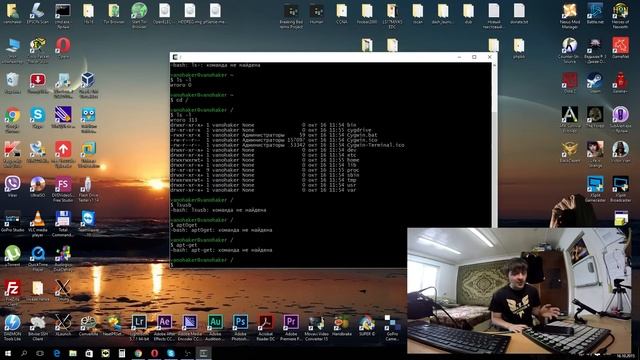
Task: Click the 'lsusb' command line in terminal
Action: click(x=181, y=205)
